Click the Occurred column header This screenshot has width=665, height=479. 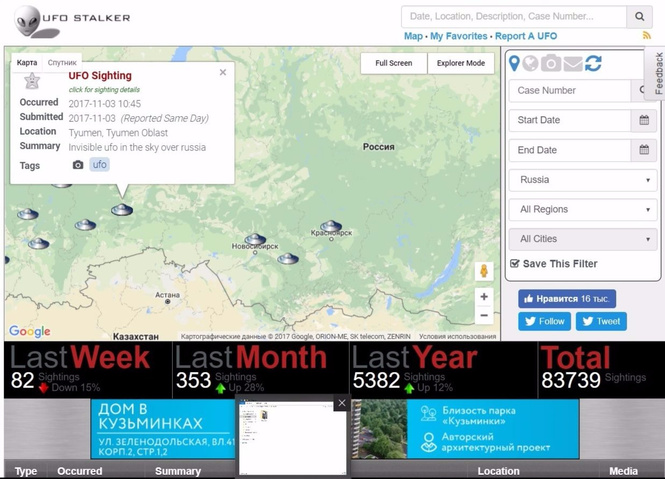tap(80, 471)
